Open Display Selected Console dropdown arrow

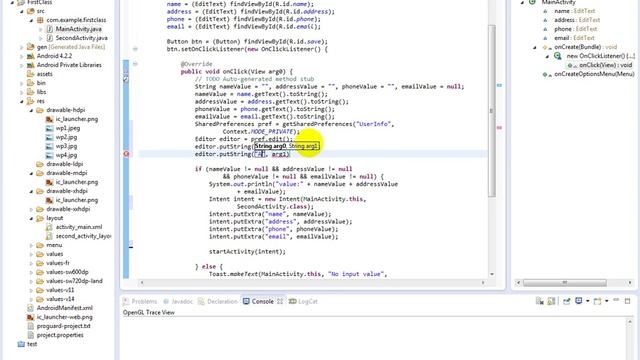pos(587,301)
